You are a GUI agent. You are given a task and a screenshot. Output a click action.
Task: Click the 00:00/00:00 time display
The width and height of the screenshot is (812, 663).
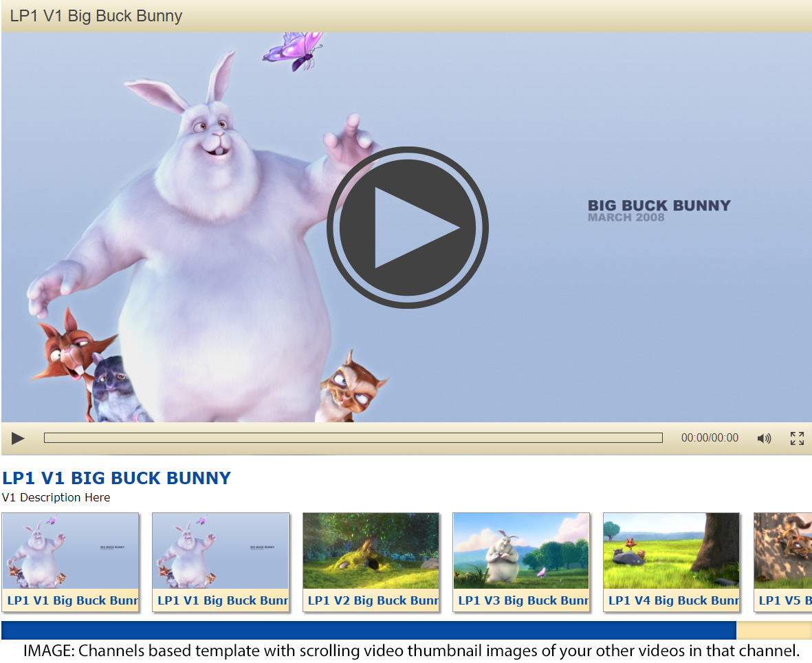tap(710, 437)
